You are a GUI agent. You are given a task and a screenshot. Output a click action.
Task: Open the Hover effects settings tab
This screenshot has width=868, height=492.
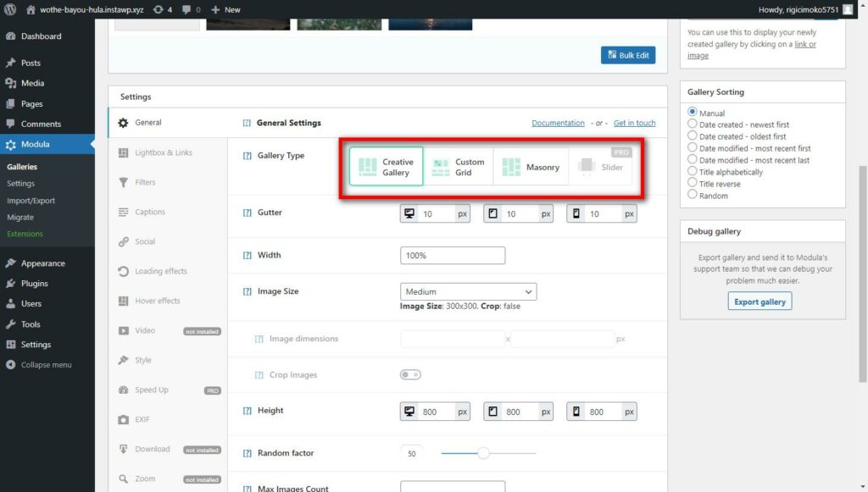[x=157, y=301]
